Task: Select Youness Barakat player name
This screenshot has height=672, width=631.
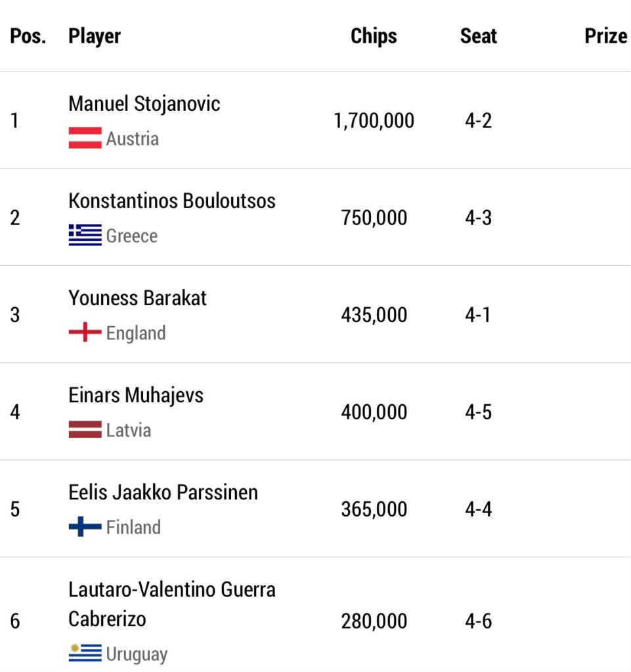Action: pyautogui.click(x=137, y=298)
